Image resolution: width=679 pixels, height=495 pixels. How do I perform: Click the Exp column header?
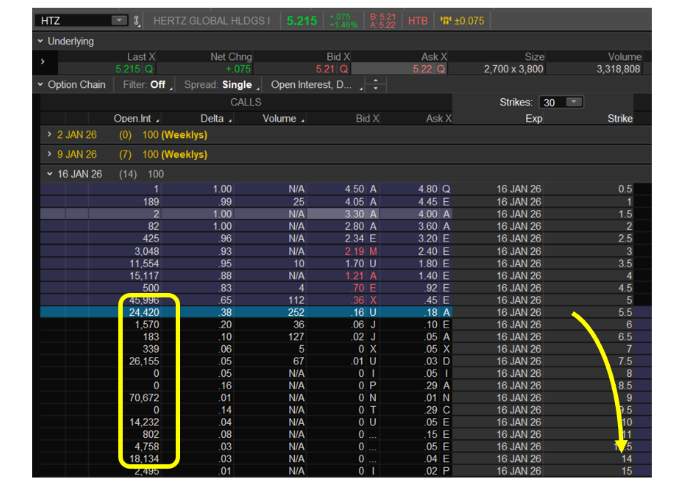pyautogui.click(x=534, y=118)
